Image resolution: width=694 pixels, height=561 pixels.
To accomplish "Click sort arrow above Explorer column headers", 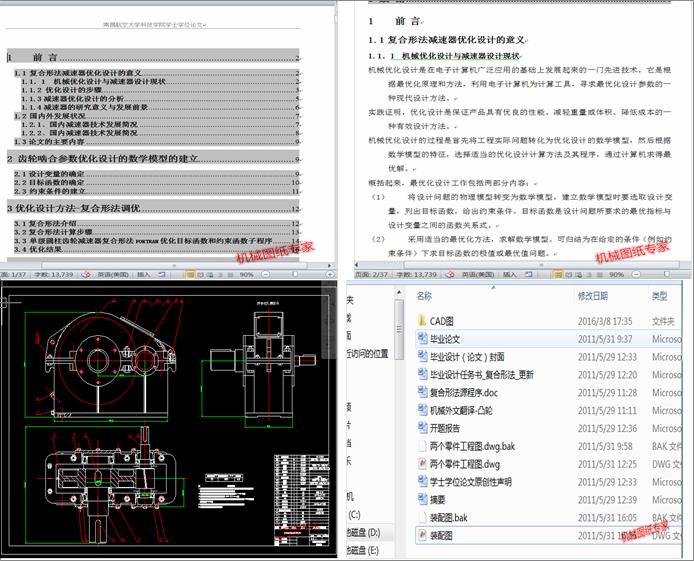I will (x=493, y=287).
